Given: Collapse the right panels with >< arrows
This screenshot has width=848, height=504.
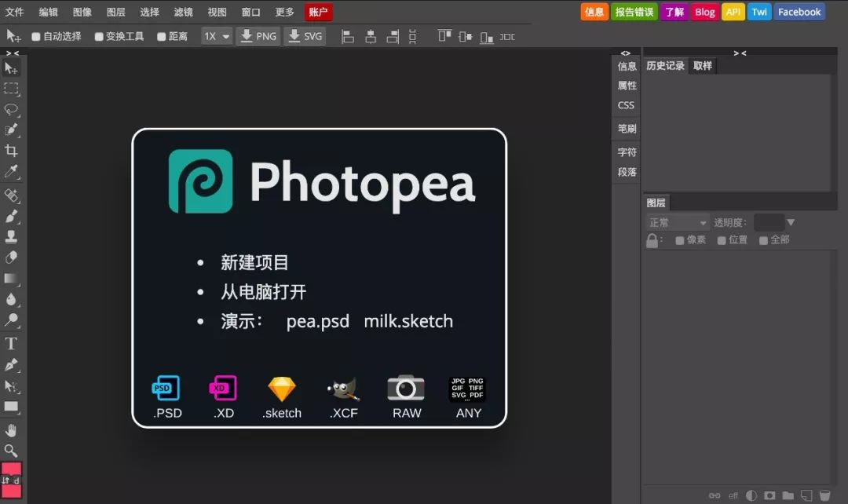Looking at the screenshot, I should coord(740,53).
